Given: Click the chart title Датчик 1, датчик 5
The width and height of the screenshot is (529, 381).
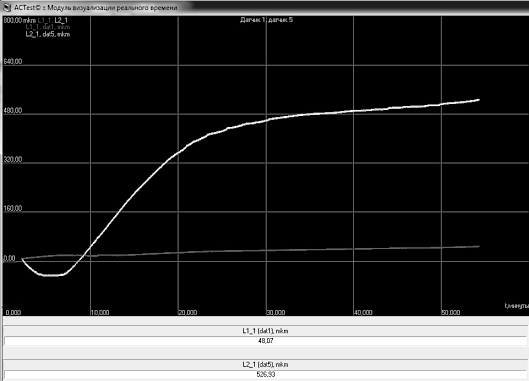Looking at the screenshot, I should [267, 20].
